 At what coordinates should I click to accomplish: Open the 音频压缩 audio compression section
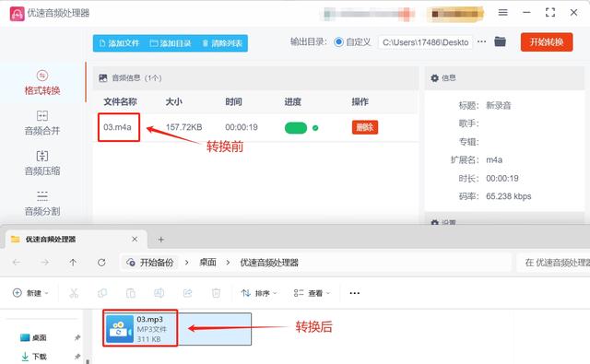point(42,163)
